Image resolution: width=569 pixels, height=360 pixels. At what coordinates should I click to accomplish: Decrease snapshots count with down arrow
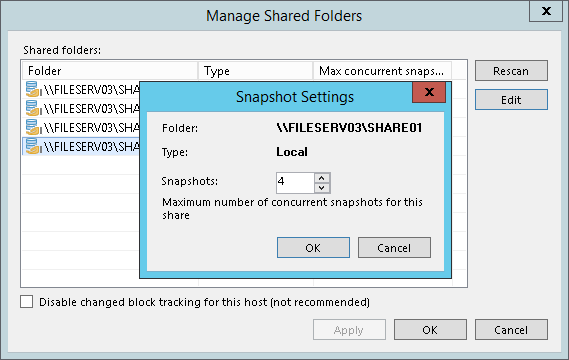(322, 188)
